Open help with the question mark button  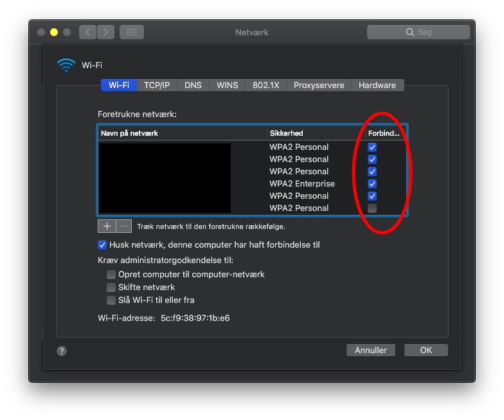click(x=62, y=351)
